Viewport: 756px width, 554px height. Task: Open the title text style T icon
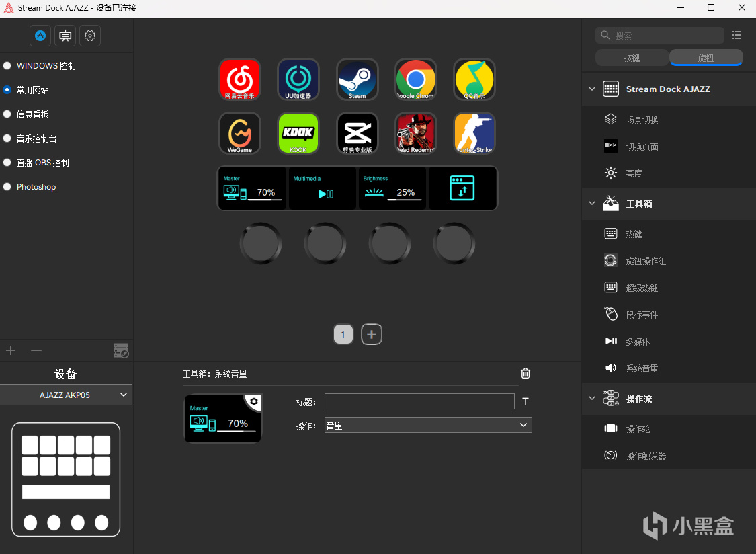[x=526, y=401]
